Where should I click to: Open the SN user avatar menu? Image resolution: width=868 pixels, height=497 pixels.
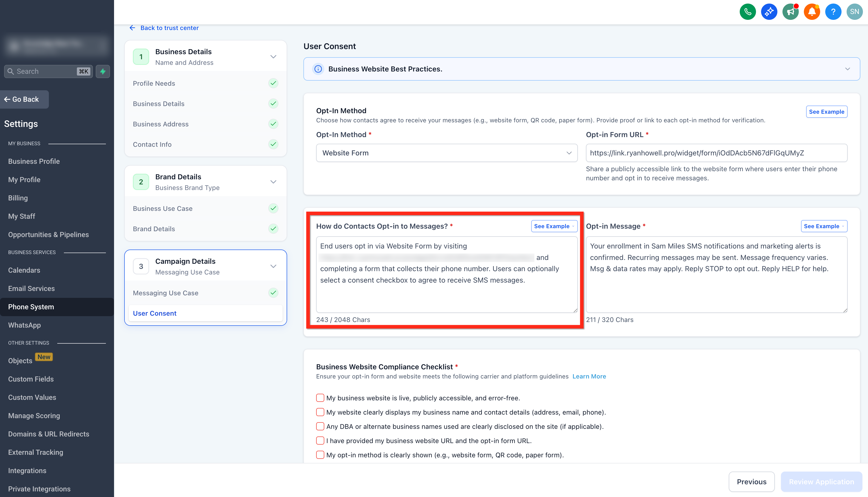tap(854, 12)
